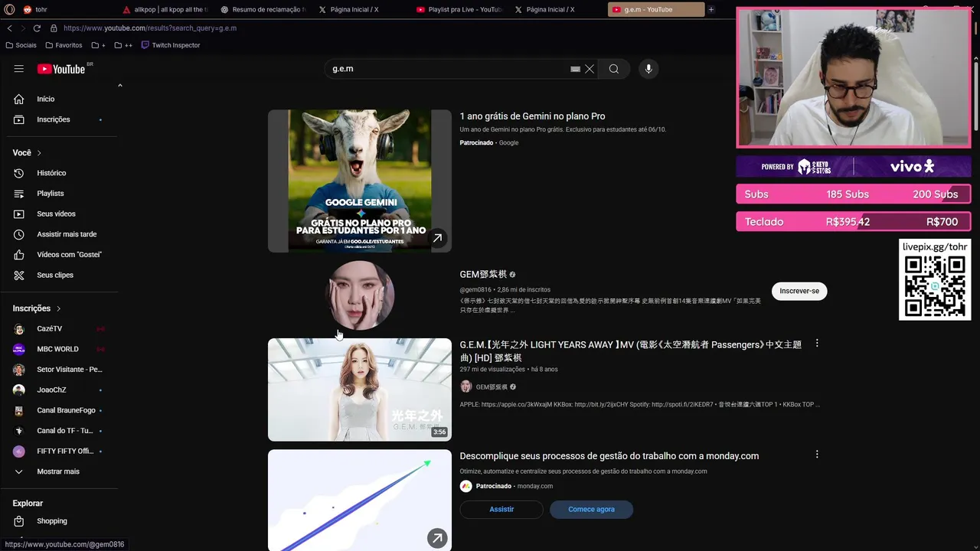This screenshot has width=980, height=551.
Task: Click the monday.com advertiser logo
Action: [x=465, y=486]
